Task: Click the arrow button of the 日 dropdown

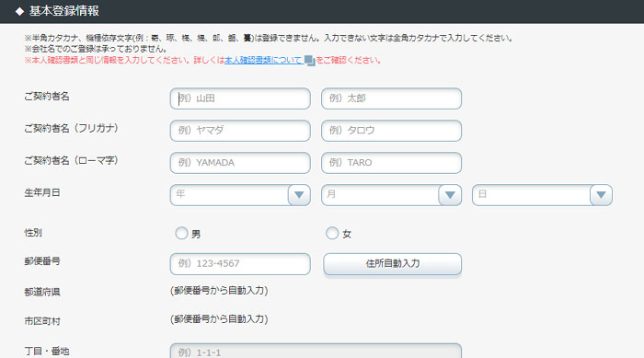Action: [x=601, y=195]
